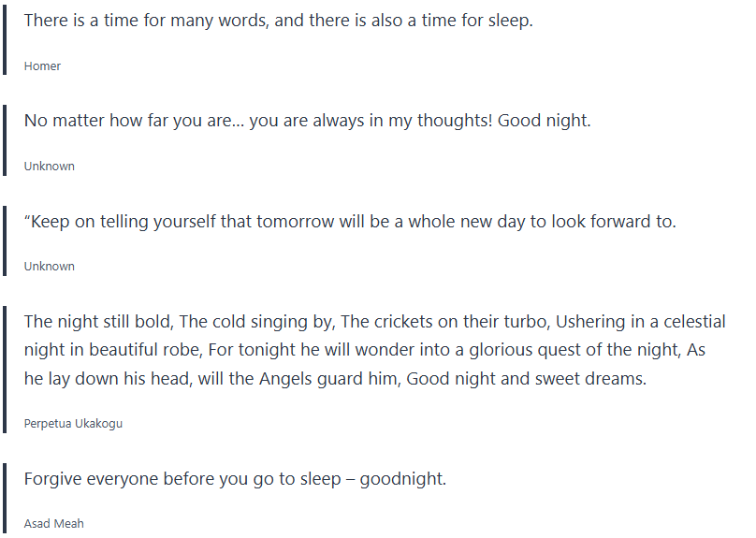Click the vertical bar beside the Perpetua Ukakogu quote

pos(5,370)
